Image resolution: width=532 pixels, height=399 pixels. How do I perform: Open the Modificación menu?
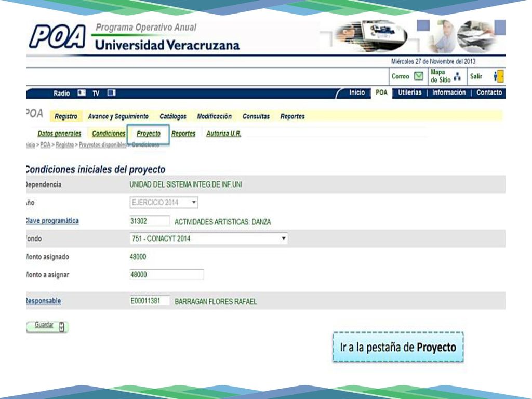point(214,116)
